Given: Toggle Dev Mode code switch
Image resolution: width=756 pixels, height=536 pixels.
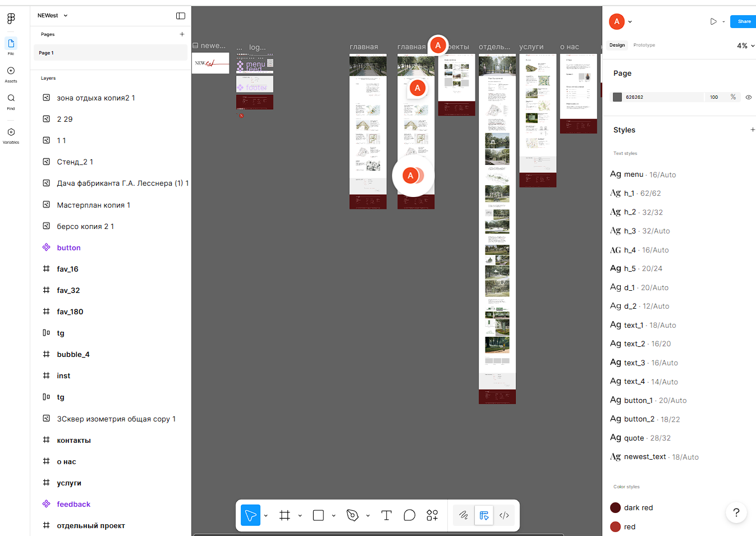Looking at the screenshot, I should (504, 515).
